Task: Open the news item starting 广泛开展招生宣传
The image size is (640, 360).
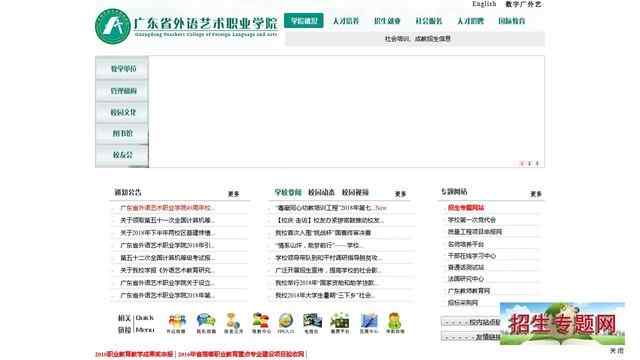Action: coord(329,270)
